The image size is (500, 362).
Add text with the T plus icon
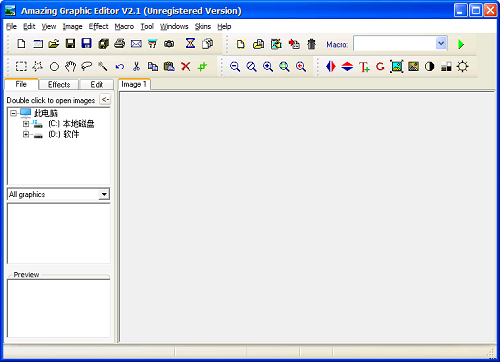(364, 67)
